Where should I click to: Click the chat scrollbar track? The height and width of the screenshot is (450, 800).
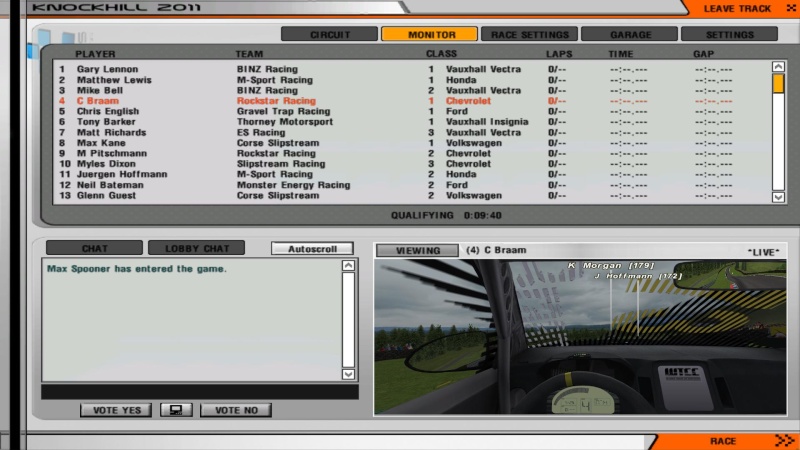tap(348, 320)
